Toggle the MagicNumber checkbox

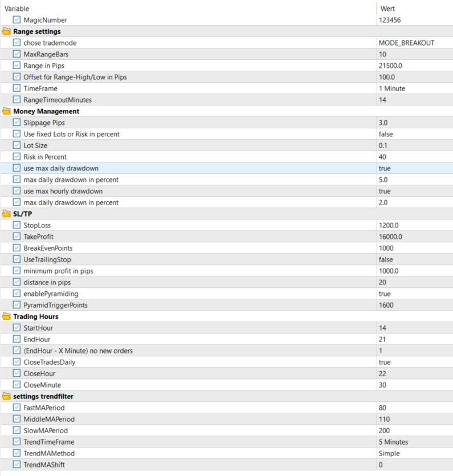tap(17, 20)
